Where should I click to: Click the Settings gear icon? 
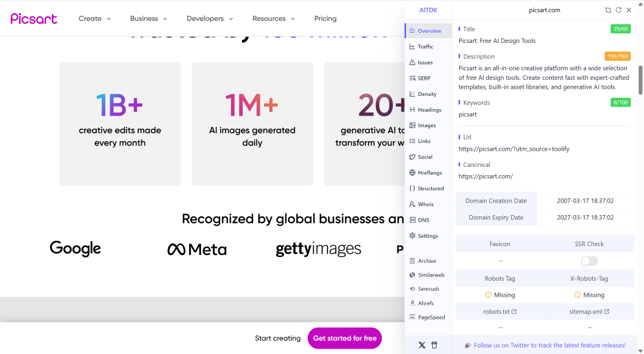point(413,236)
